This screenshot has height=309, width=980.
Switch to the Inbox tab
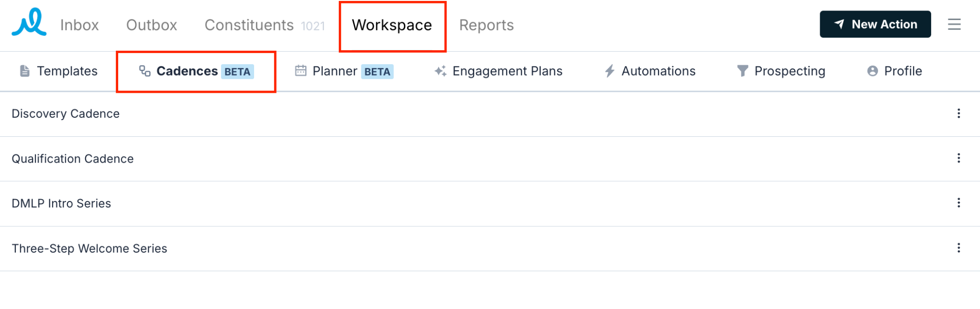pos(79,25)
